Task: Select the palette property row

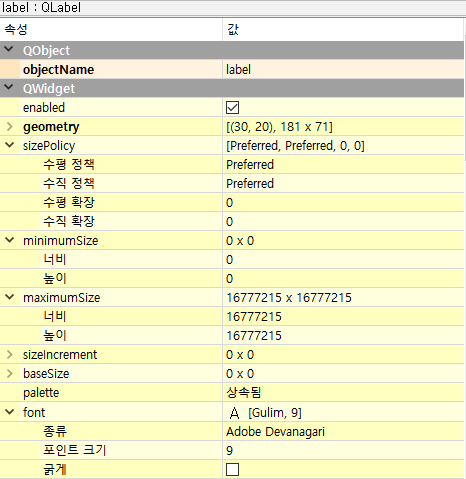Action: (232, 393)
